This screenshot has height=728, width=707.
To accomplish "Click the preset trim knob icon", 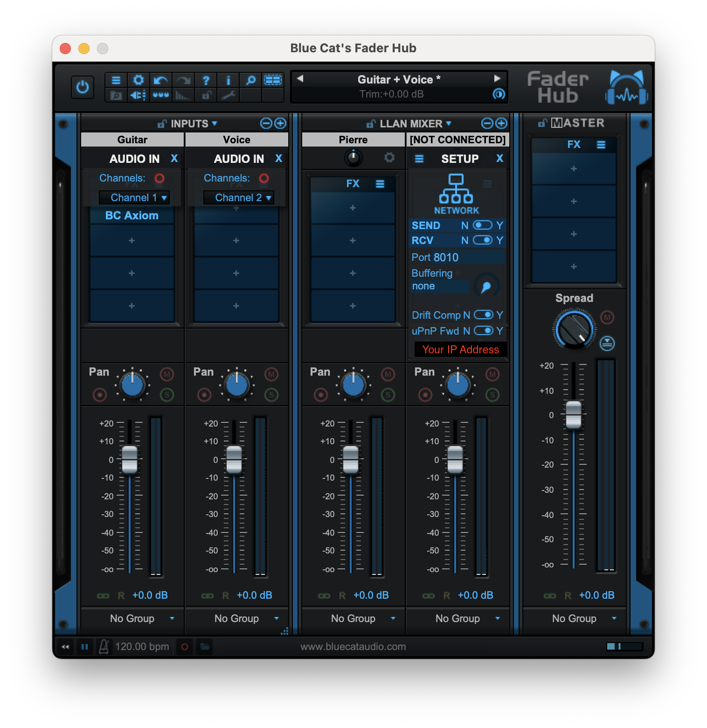I will pos(499,94).
